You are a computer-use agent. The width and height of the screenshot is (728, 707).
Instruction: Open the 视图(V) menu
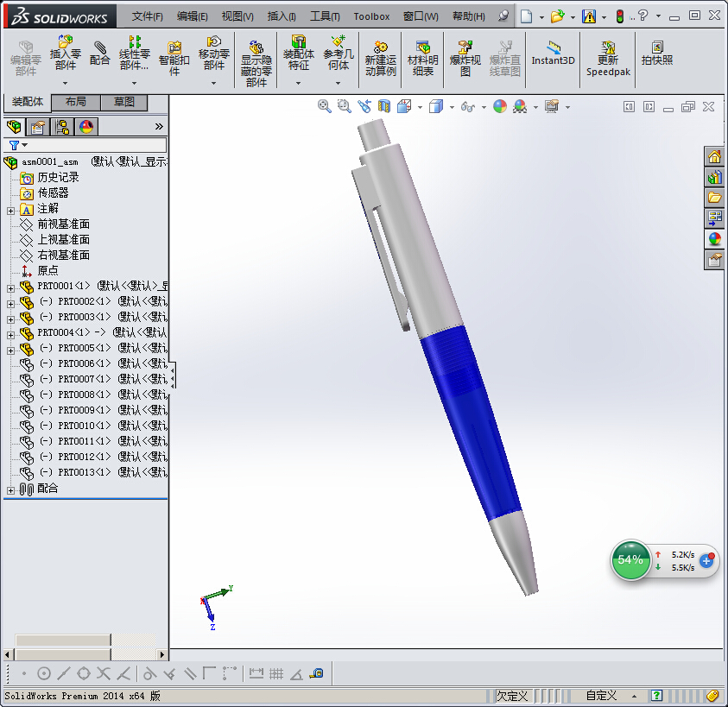[x=237, y=16]
